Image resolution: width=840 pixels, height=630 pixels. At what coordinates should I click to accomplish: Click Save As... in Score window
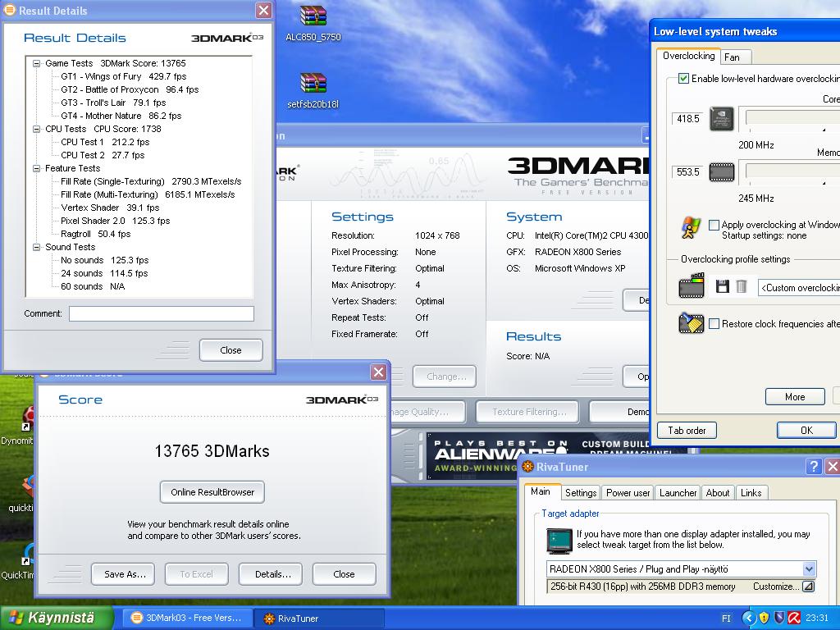[x=125, y=574]
